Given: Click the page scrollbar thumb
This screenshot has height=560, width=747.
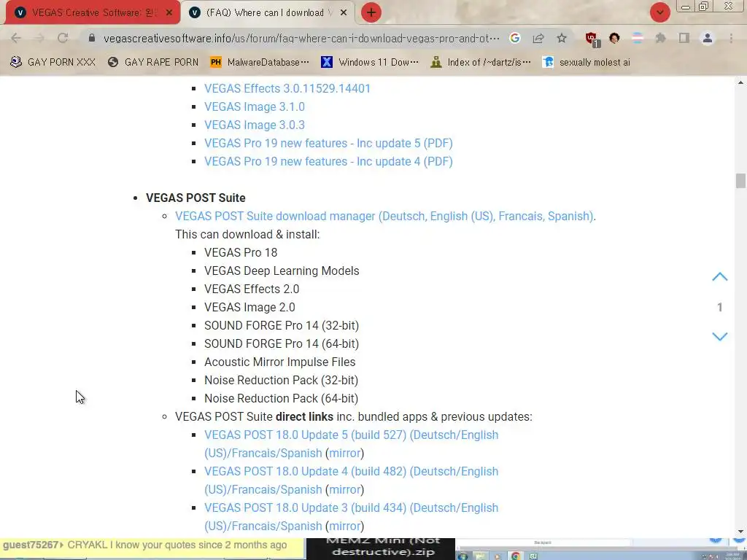Looking at the screenshot, I should (740, 181).
